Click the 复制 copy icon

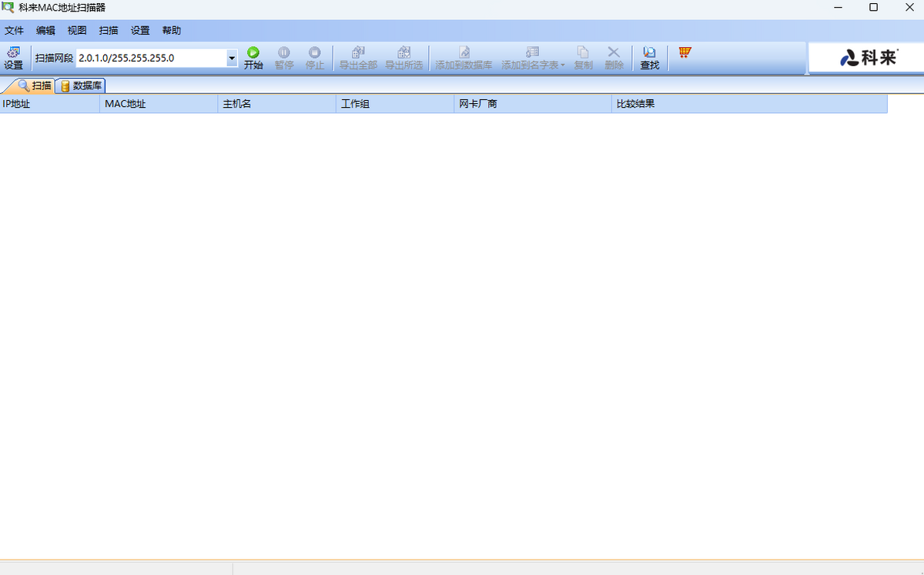coord(583,58)
